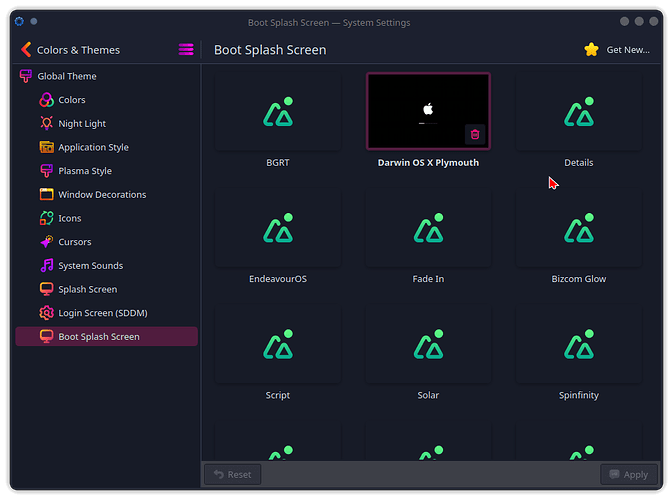
Task: Click the Reset button
Action: (233, 475)
